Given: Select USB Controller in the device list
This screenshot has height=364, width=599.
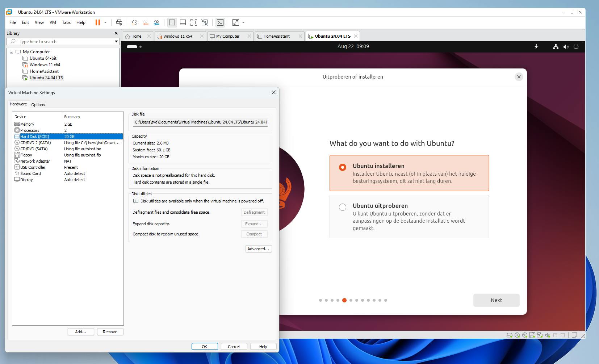Looking at the screenshot, I should pos(68,167).
